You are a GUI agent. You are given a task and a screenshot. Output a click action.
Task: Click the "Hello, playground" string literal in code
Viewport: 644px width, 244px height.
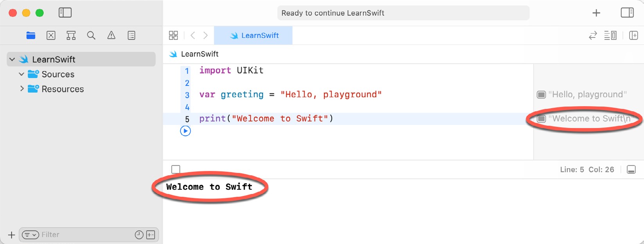tap(331, 94)
